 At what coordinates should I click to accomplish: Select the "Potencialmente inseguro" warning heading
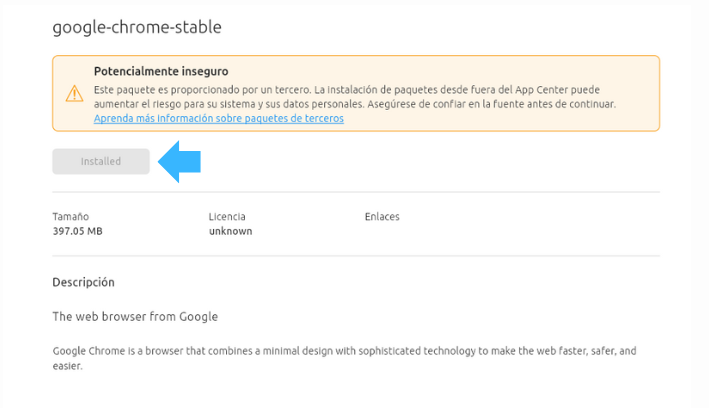(x=161, y=72)
